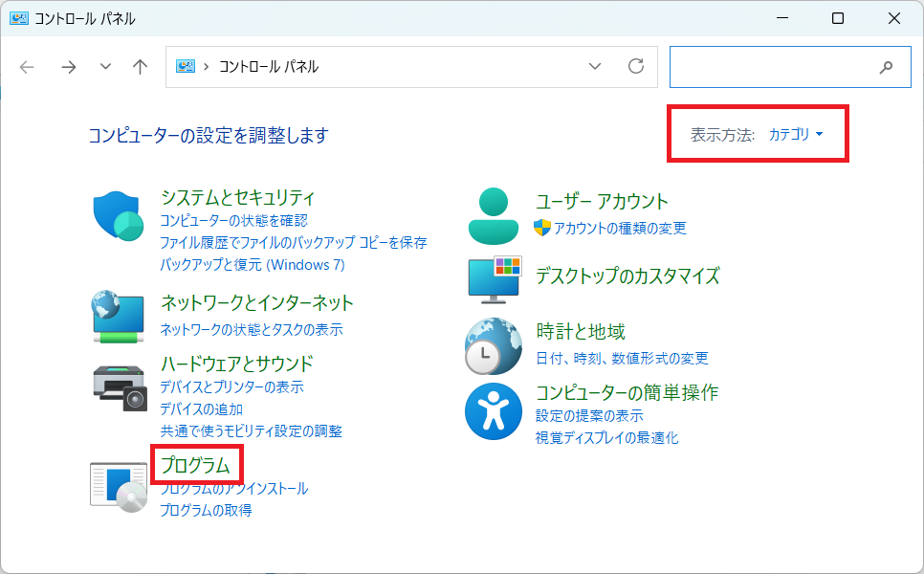The width and height of the screenshot is (924, 574).
Task: Navigate back with the left arrow
Action: click(x=27, y=67)
